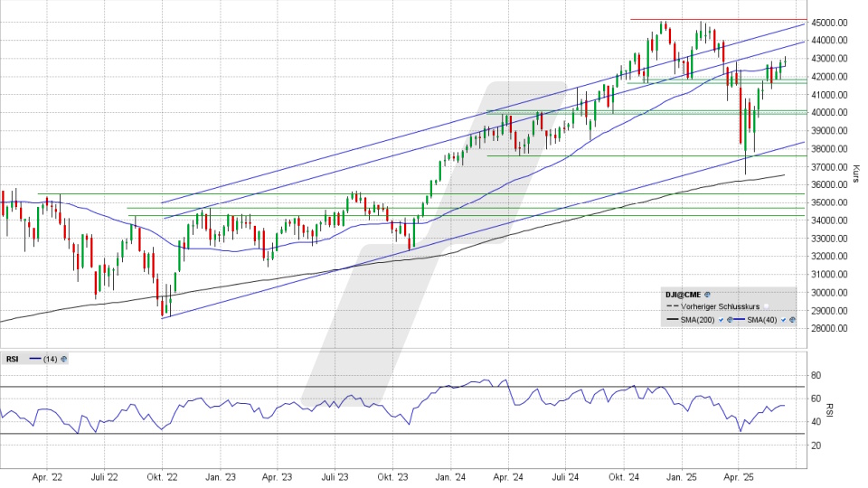Open the RSI (14) indicator settings icon

point(63,359)
